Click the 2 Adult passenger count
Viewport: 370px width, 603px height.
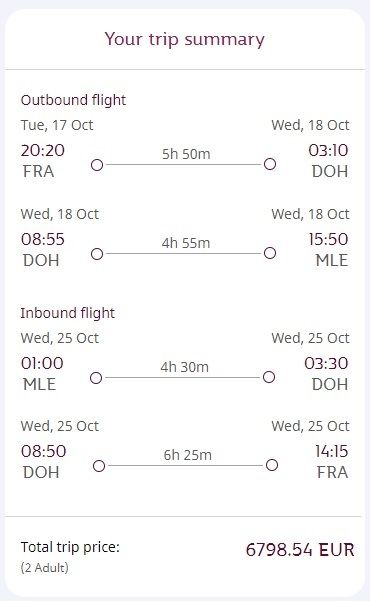click(x=45, y=568)
